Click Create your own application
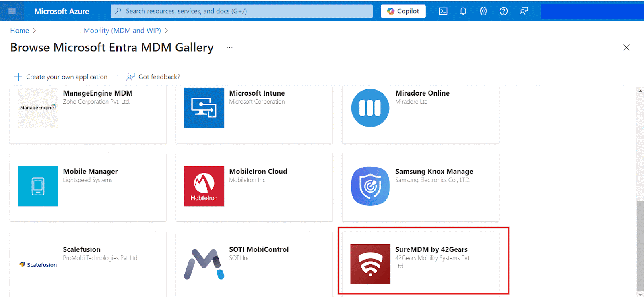Image resolution: width=644 pixels, height=299 pixels. coord(61,77)
